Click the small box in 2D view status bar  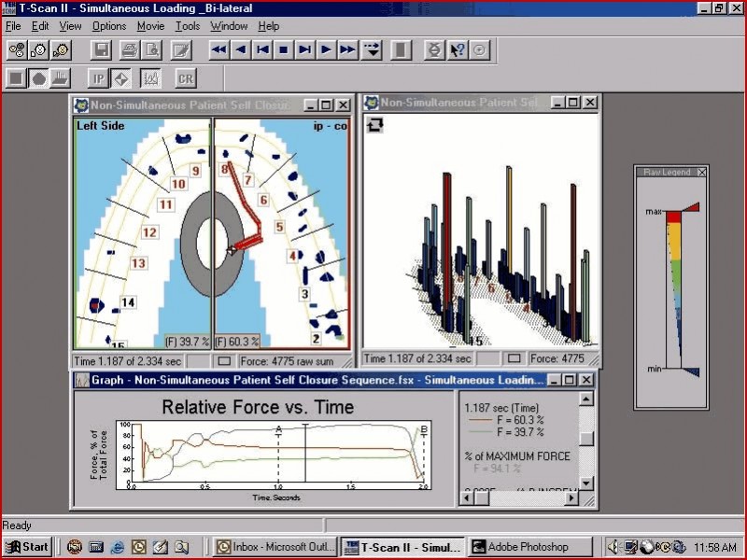click(224, 361)
